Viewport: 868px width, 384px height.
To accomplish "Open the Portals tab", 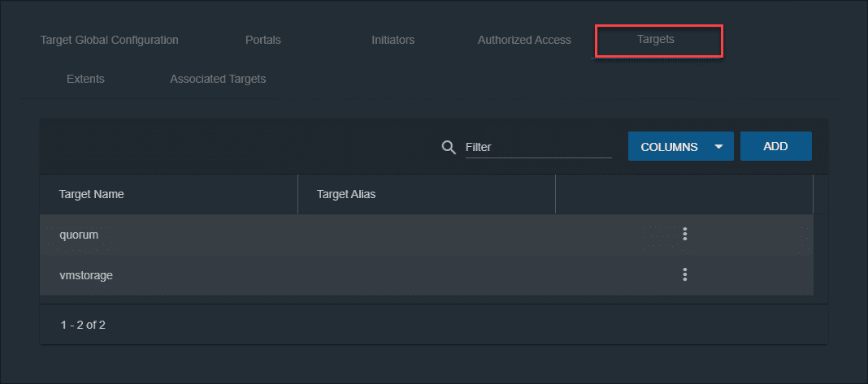I will [263, 40].
